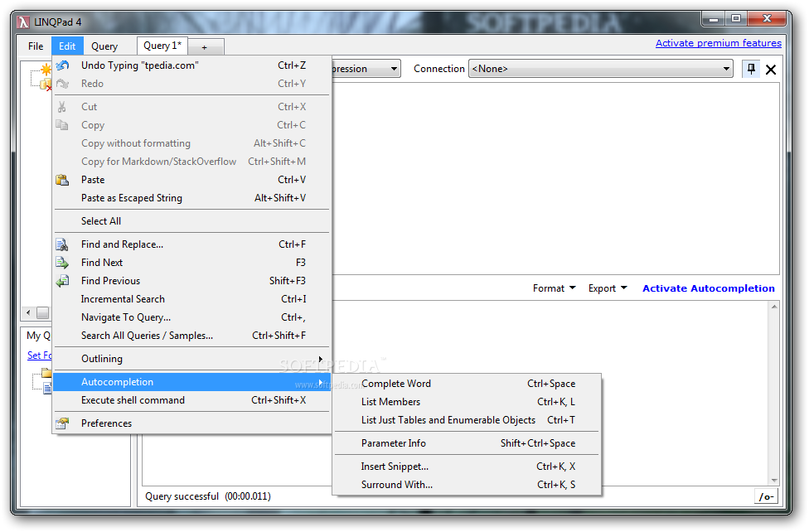Choose Complete Word in submenu

467,384
